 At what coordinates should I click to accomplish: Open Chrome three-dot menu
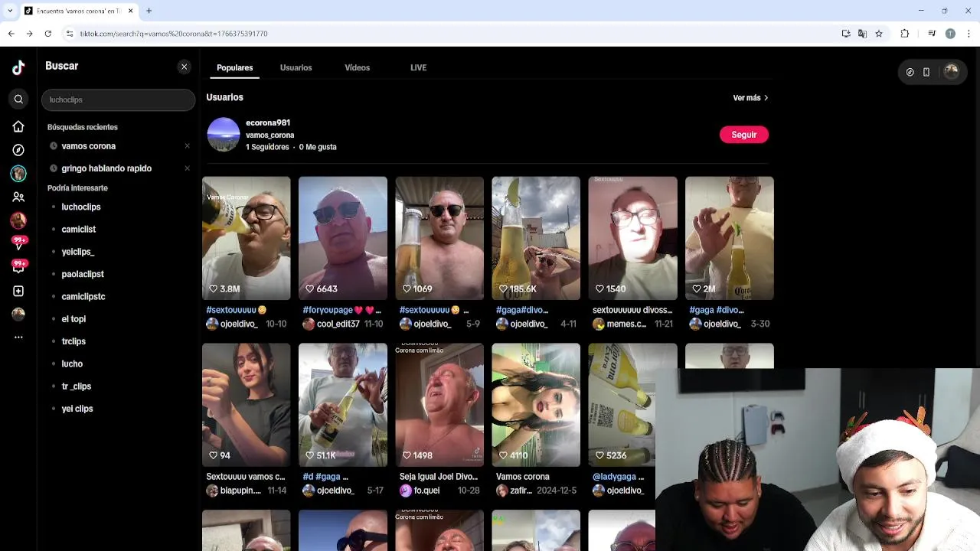969,34
